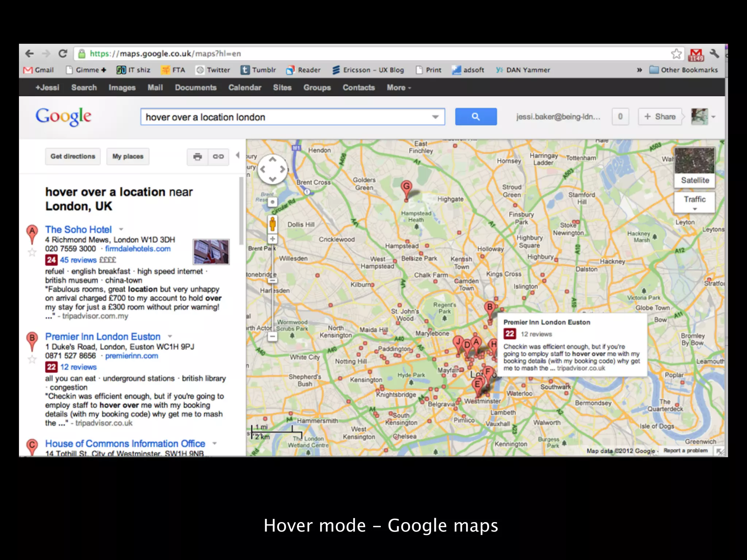Open Documents in Google bar
Viewport: 747px width, 560px height.
pos(196,88)
